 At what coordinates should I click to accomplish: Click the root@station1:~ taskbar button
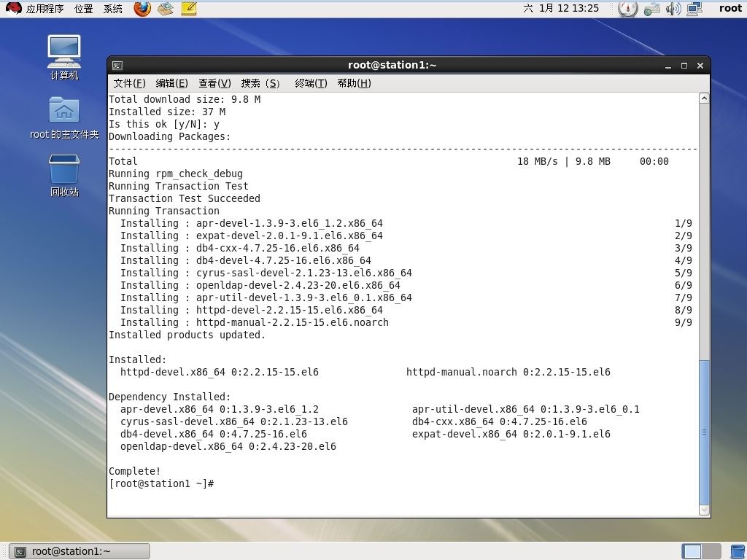(x=80, y=551)
